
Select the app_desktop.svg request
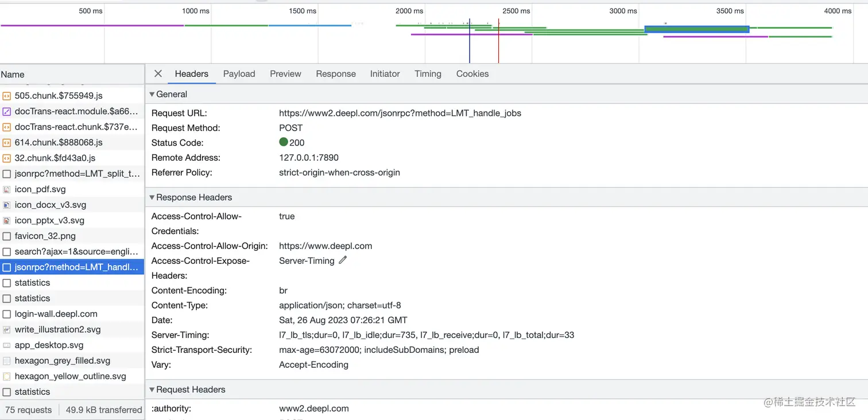(49, 345)
